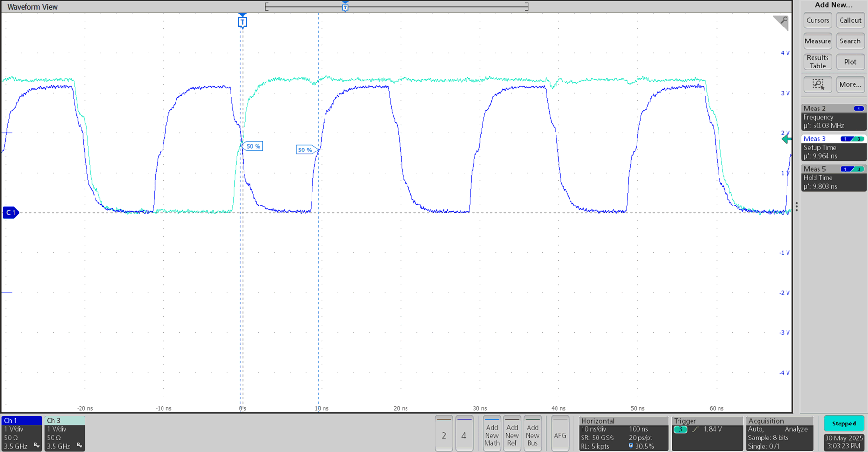Click the zoom box magnifier icon
The width and height of the screenshot is (868, 452).
coord(818,84)
